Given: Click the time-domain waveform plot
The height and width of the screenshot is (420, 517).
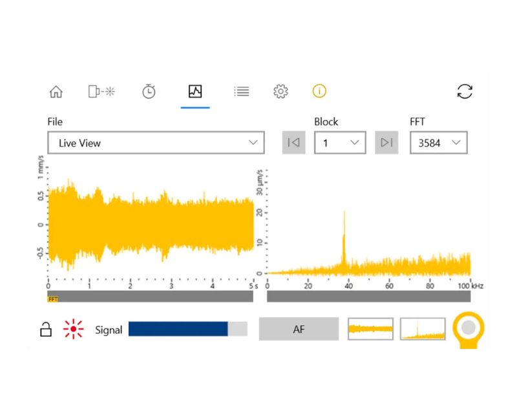Looking at the screenshot, I should click(x=151, y=224).
